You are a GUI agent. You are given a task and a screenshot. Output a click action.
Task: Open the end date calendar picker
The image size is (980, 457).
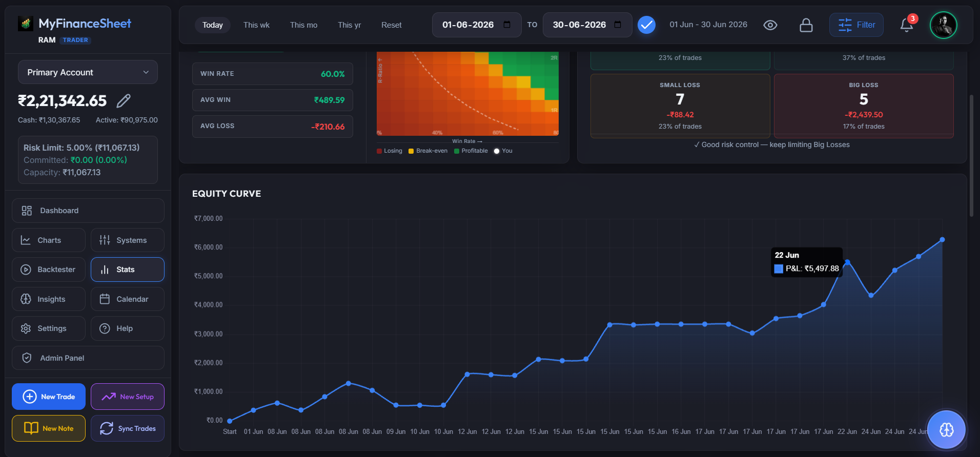(618, 25)
